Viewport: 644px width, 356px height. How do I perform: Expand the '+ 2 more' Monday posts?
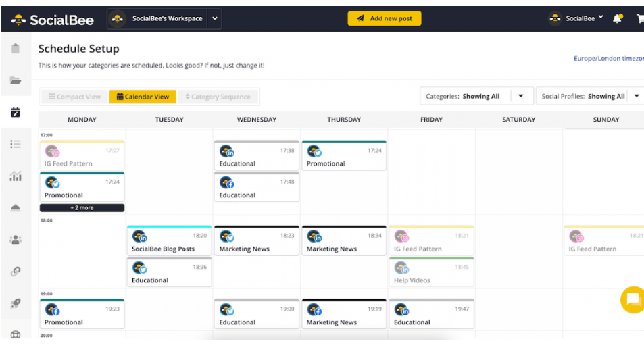[x=82, y=208]
